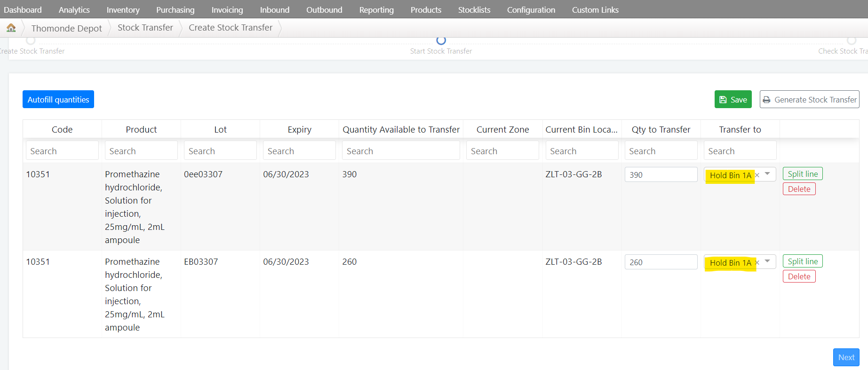Click Stock Transfer breadcrumb
Screen dimensions: 868x370
click(145, 28)
